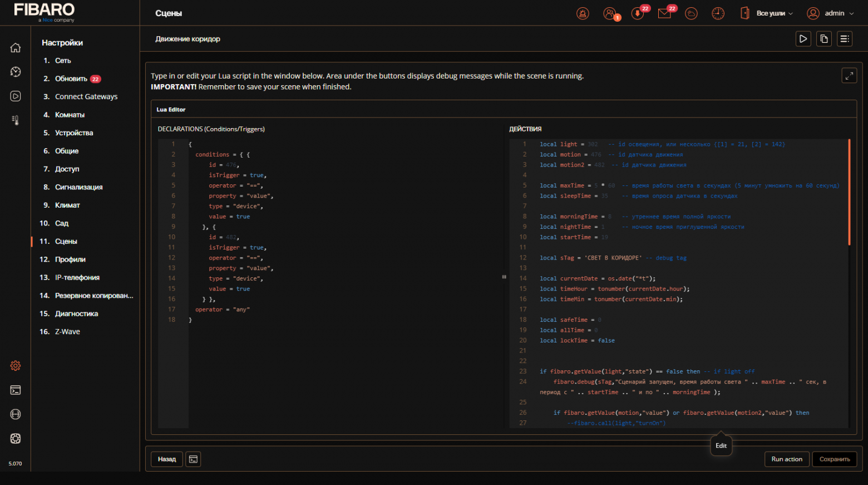Click the 'Настройки' sidebar heading
Viewport: 868px width, 485px height.
click(x=62, y=43)
